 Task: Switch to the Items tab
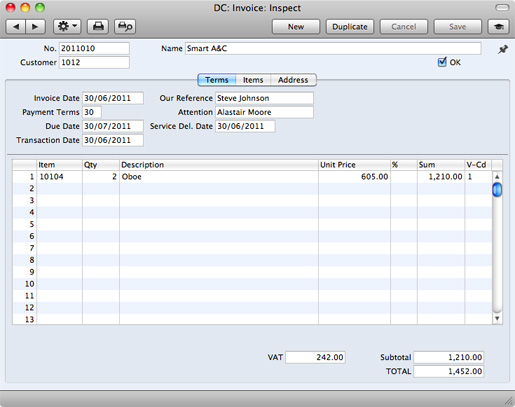pos(253,80)
